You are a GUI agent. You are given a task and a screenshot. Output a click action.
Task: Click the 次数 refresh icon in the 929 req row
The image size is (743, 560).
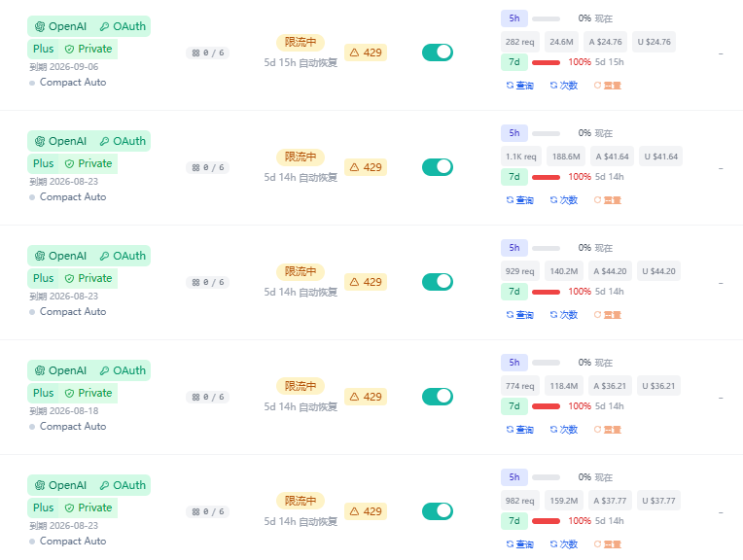click(553, 315)
